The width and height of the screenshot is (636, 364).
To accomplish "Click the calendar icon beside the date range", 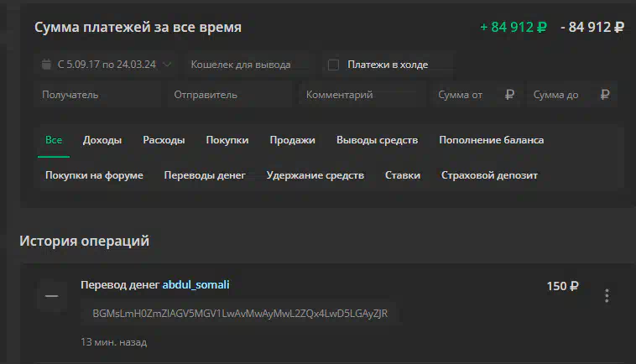I will [x=46, y=65].
